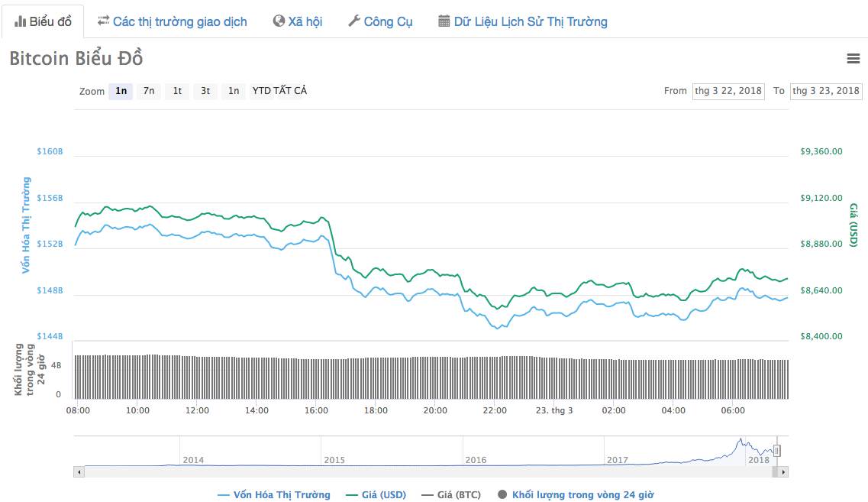
Task: Click the 06:00 time axis label
Action: [x=733, y=410]
